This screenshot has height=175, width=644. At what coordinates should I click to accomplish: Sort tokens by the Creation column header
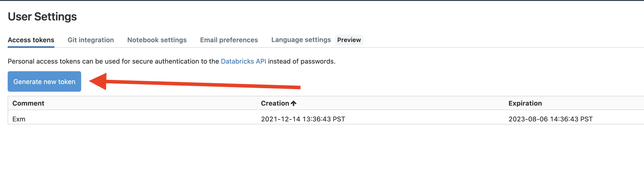(x=275, y=103)
